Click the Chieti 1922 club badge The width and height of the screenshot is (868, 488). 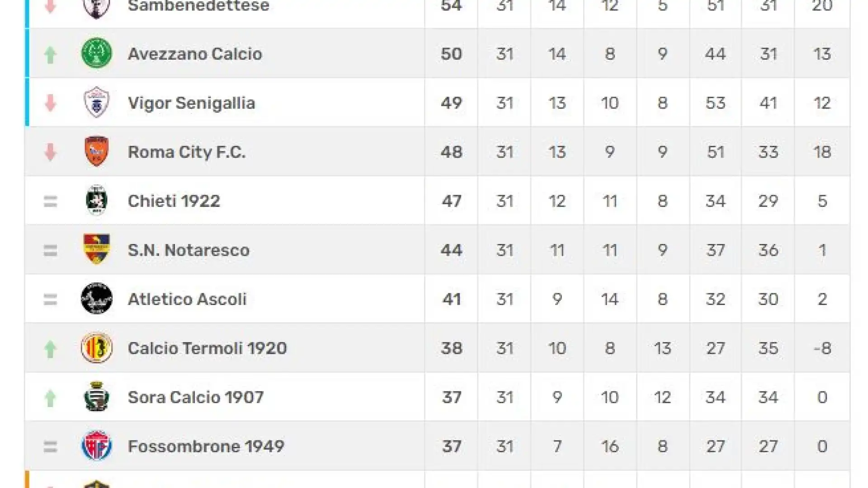click(x=96, y=200)
